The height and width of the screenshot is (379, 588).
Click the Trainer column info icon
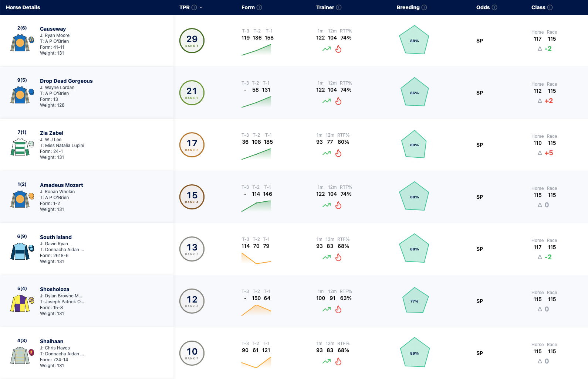pos(339,7)
